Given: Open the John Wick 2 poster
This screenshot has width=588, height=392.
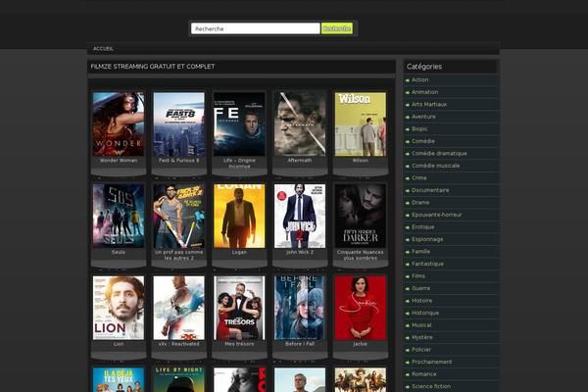Looking at the screenshot, I should tap(300, 216).
